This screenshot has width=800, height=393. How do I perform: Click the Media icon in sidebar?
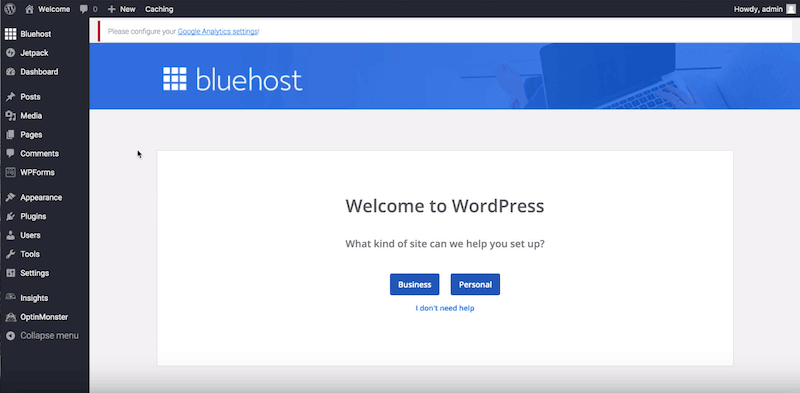10,116
